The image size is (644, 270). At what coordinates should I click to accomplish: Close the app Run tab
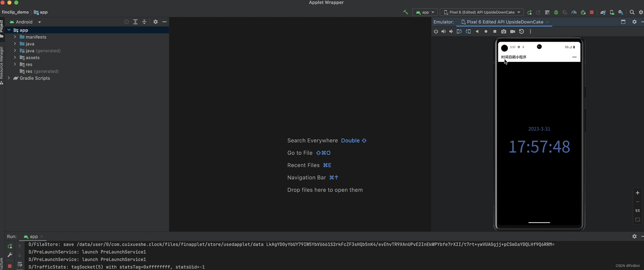click(x=42, y=237)
